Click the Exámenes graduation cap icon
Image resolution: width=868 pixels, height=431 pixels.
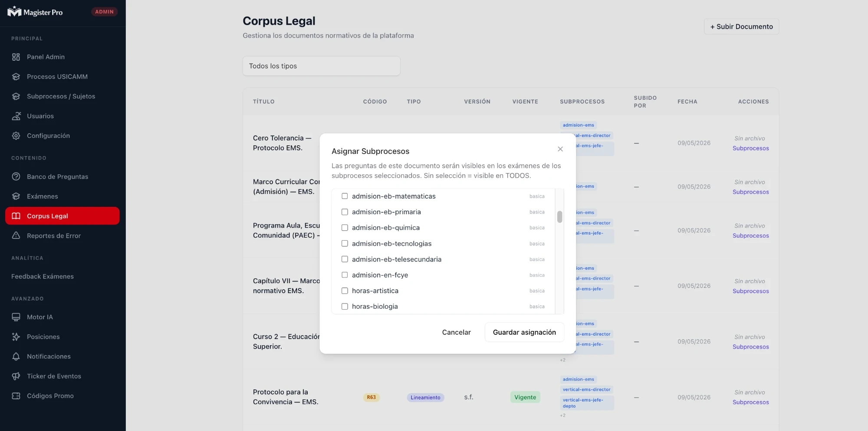(x=16, y=196)
